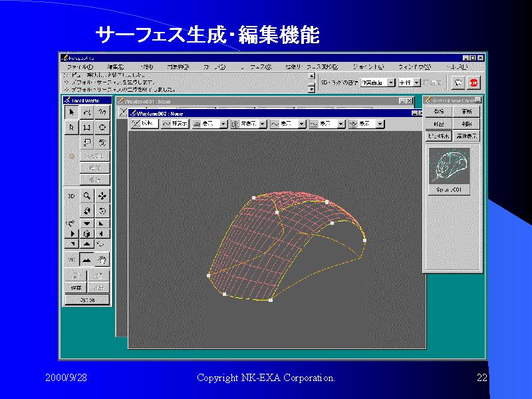Open the first 表示 dropdown in Wsplane002
Image resolution: width=532 pixels, height=399 pixels.
point(223,124)
